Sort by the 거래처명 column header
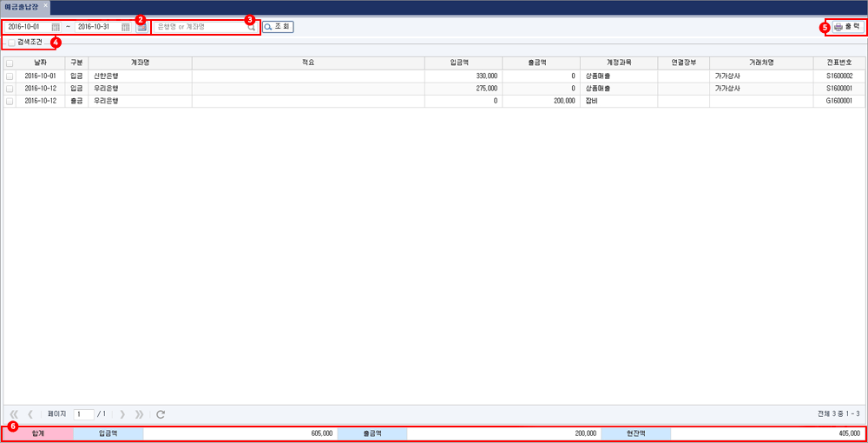The height and width of the screenshot is (443, 868). pyautogui.click(x=761, y=63)
